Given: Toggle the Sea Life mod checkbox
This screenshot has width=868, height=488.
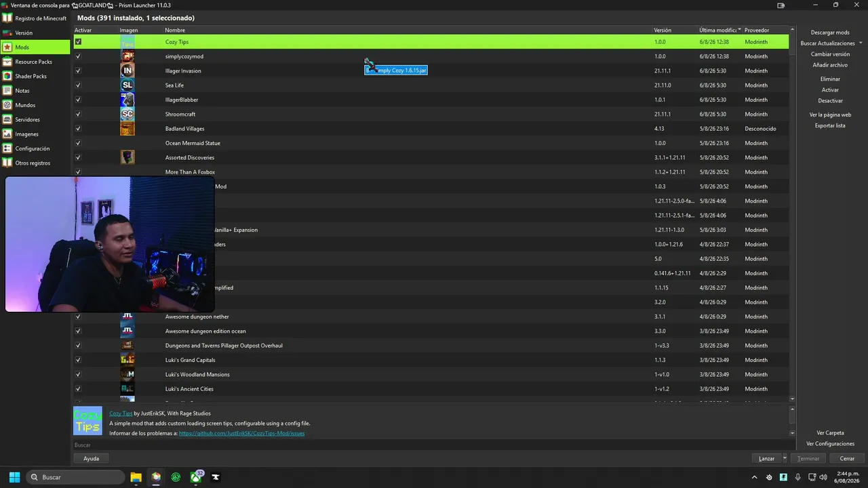Looking at the screenshot, I should coord(78,85).
